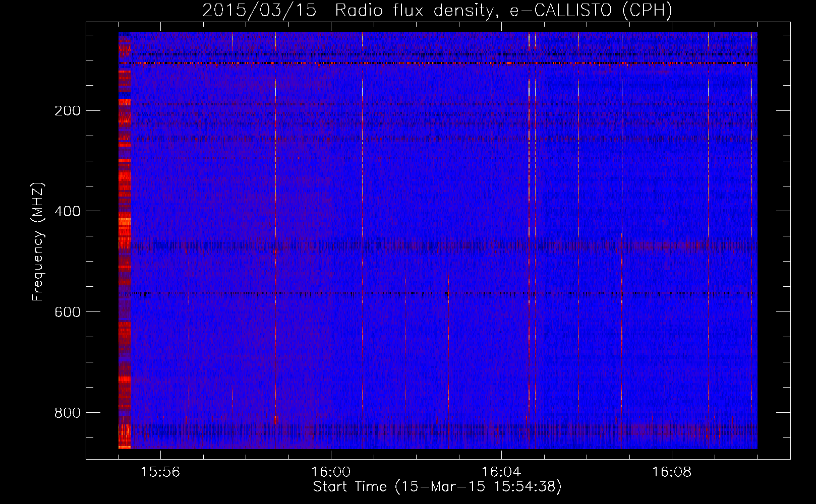The width and height of the screenshot is (816, 504).
Task: Click the 'Start Time (15-Mar-15 15:54:38)' label
Action: pos(437,487)
